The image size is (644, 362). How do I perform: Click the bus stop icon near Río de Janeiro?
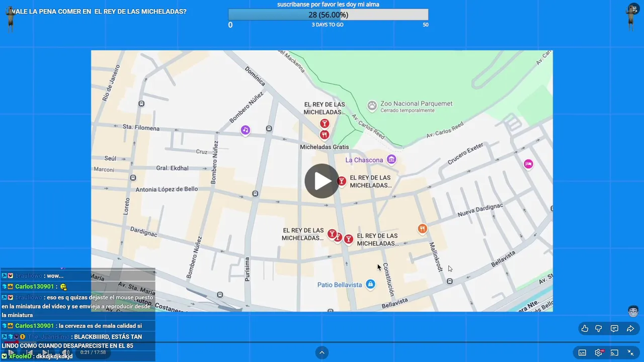(x=141, y=104)
